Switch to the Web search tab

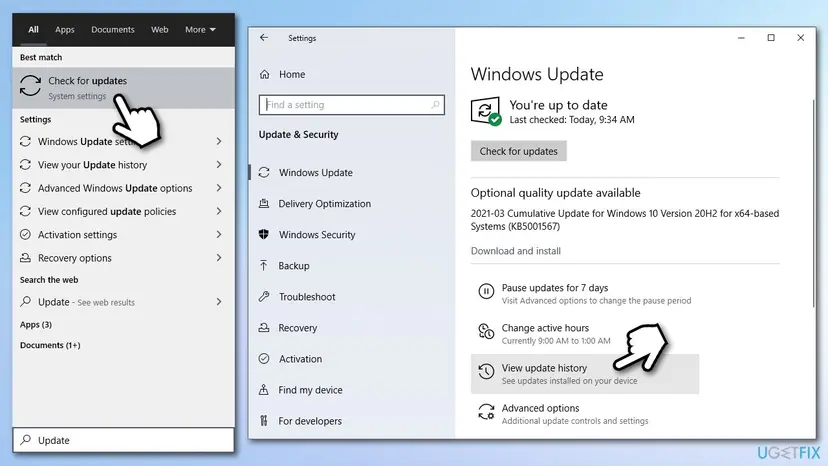(x=159, y=30)
